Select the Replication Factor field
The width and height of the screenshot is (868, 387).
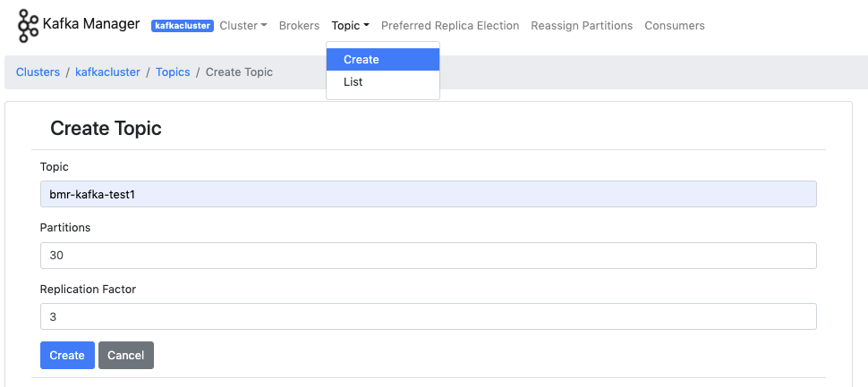pos(429,316)
